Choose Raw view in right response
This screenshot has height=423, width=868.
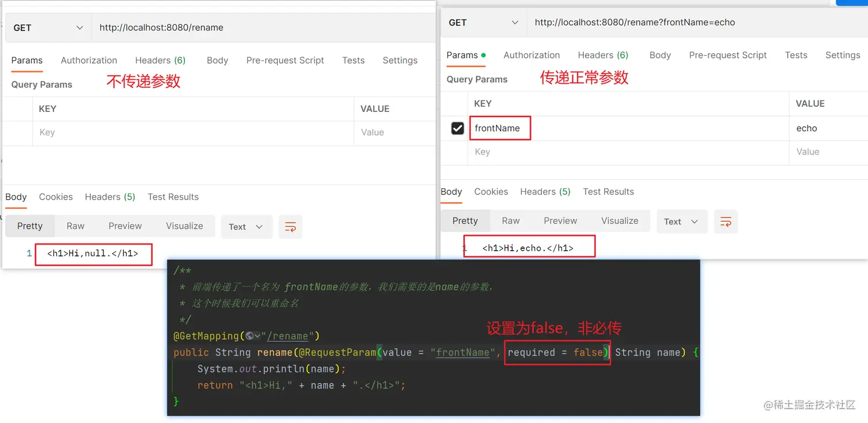[510, 221]
